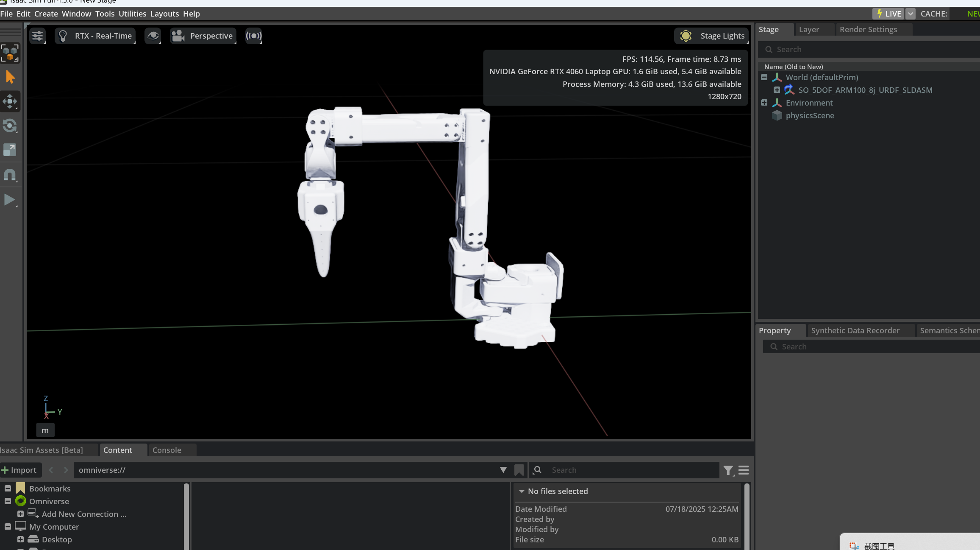The width and height of the screenshot is (980, 550).
Task: Open the LIVE dropdown arrow
Action: 910,14
